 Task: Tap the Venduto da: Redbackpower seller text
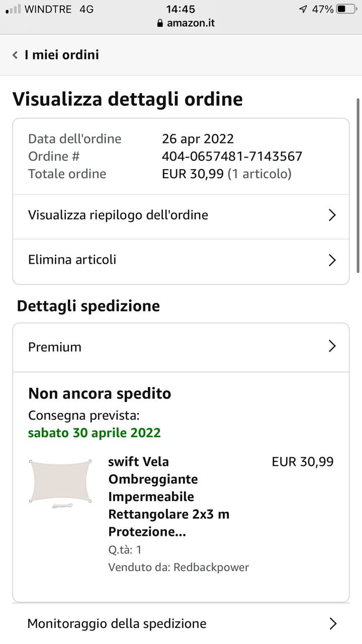pos(178,568)
